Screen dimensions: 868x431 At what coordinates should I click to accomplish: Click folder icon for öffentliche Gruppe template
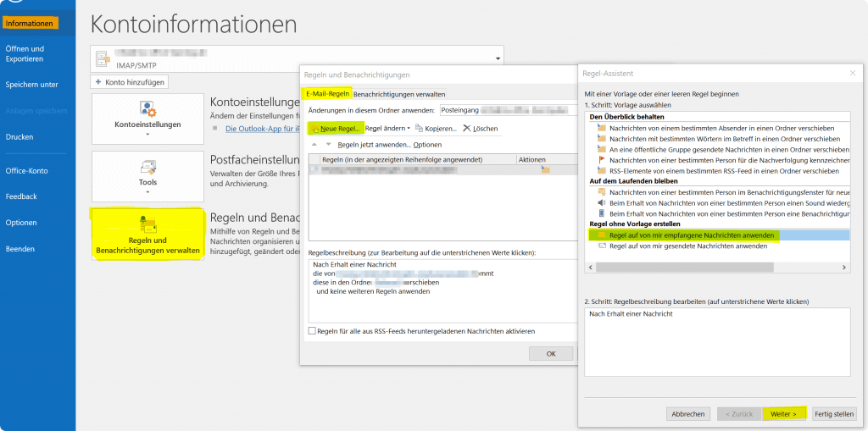[x=602, y=149]
